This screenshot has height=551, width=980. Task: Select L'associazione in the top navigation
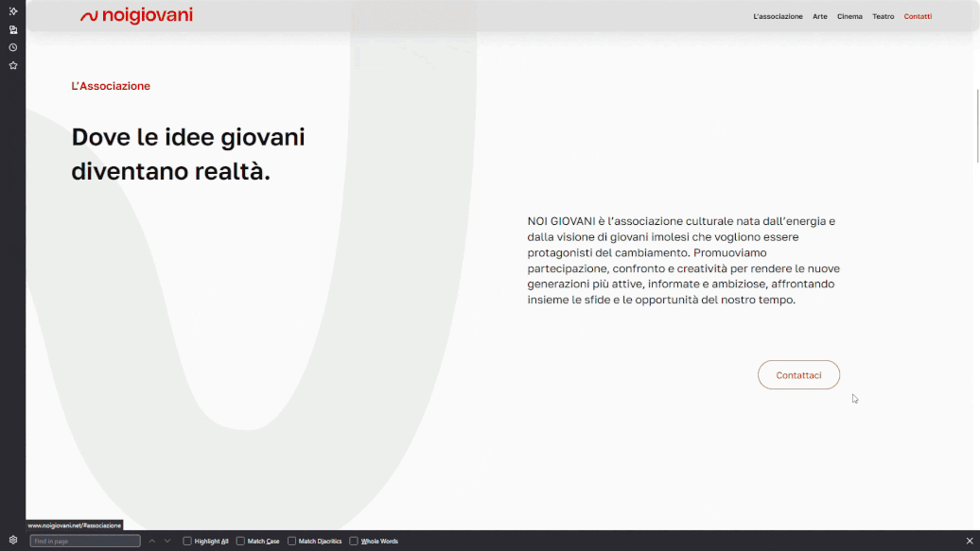coord(777,16)
